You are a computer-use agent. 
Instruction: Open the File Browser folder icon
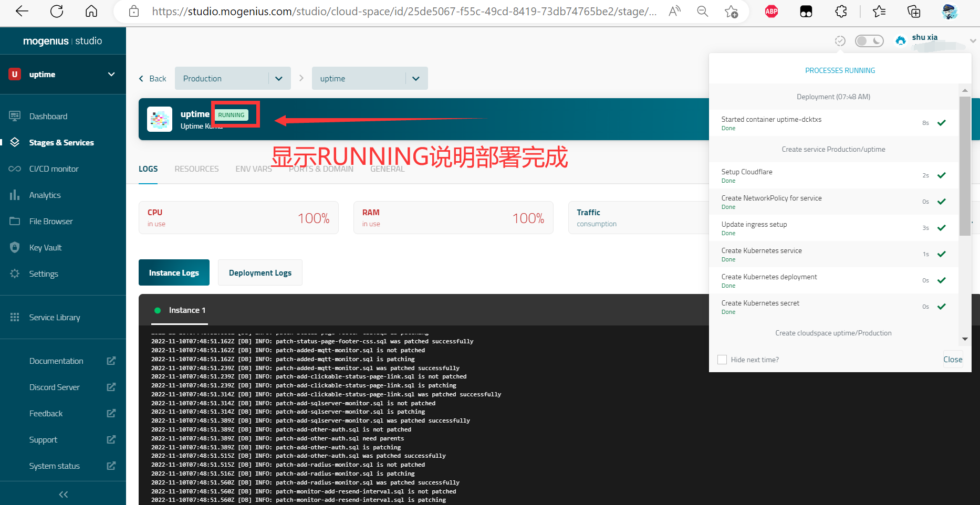click(x=15, y=221)
